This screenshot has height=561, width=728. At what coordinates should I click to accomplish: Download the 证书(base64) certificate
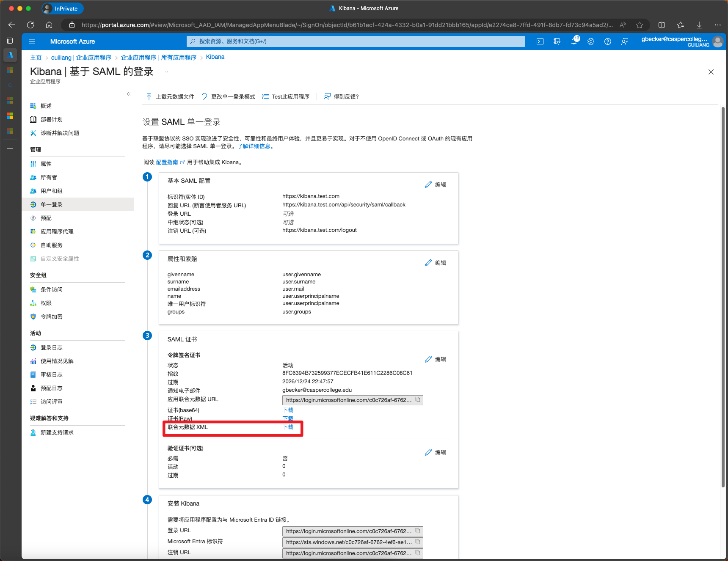pos(288,410)
